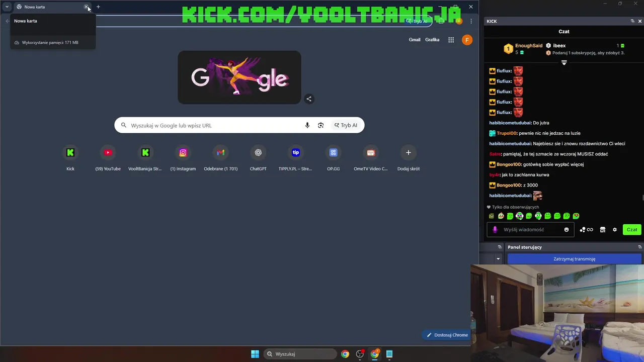Click the Dostosuj Chrome button
Screen dimensions: 644x362
[x=447, y=335]
